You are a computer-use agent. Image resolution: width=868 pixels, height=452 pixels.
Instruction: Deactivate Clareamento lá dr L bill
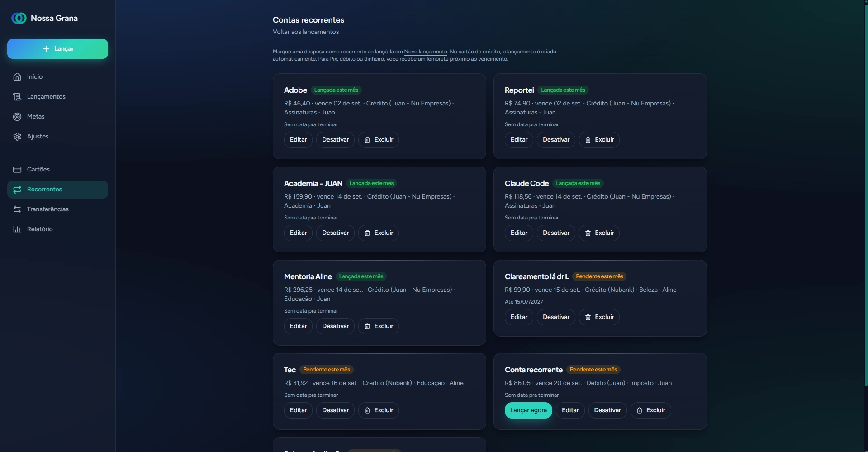(x=556, y=317)
